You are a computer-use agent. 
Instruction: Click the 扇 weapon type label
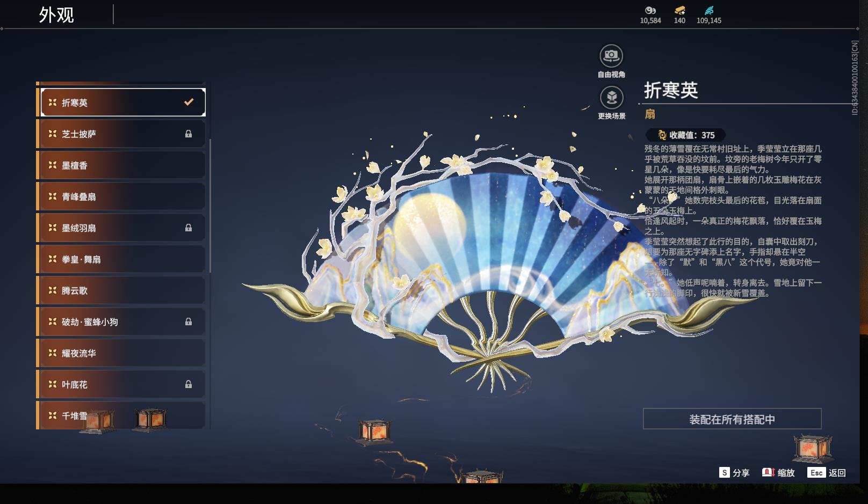(x=650, y=114)
